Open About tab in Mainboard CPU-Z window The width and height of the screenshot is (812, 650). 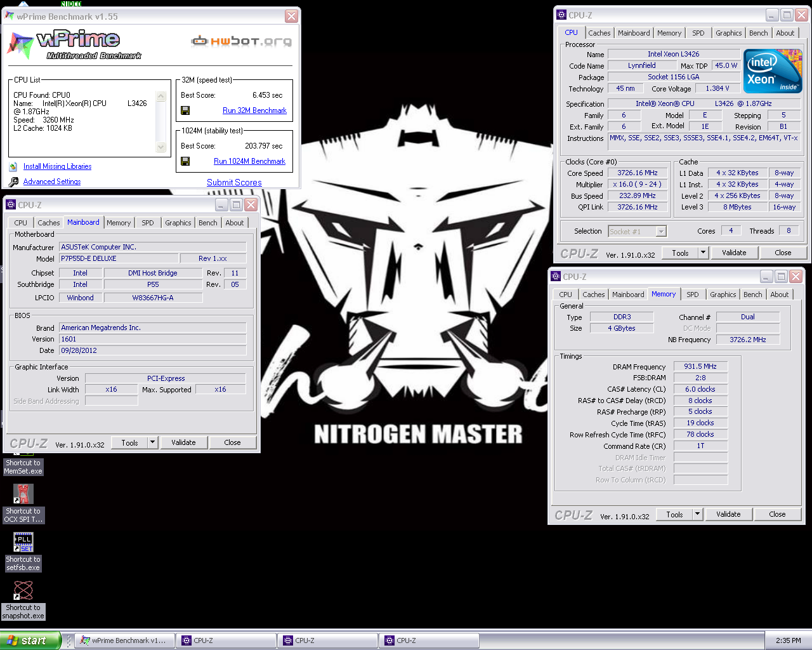pos(235,223)
